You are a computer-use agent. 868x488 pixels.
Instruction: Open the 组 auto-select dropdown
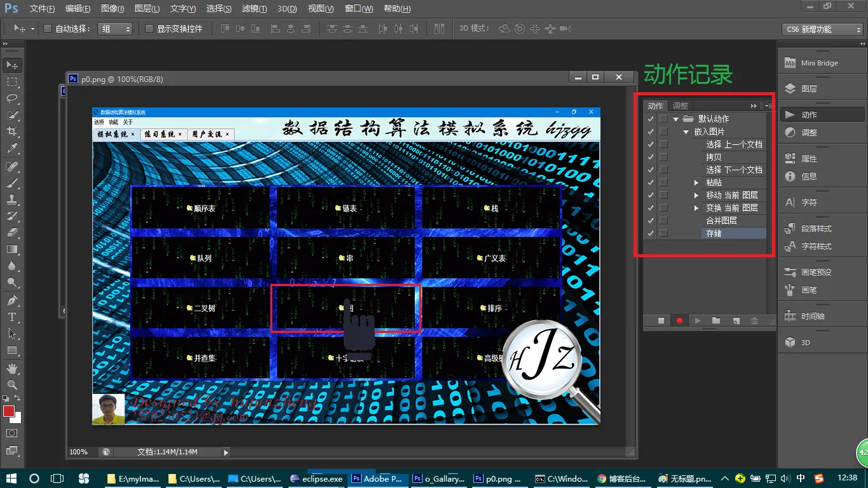pos(115,29)
